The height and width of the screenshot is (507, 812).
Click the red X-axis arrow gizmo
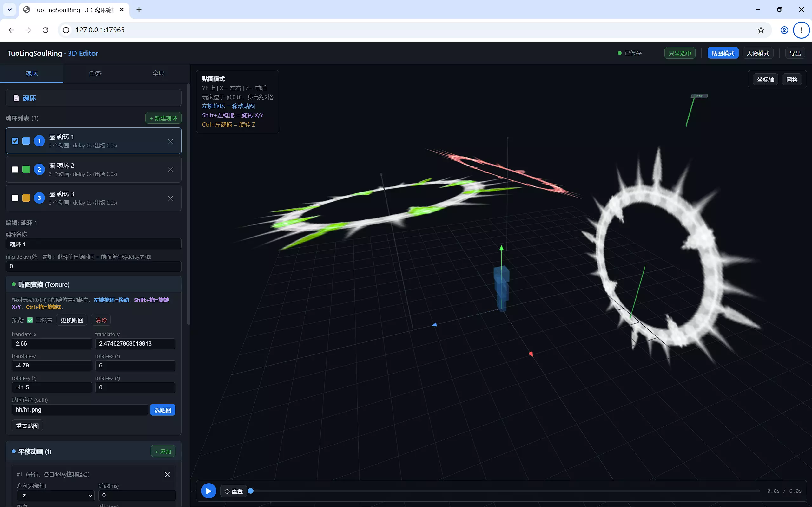531,354
